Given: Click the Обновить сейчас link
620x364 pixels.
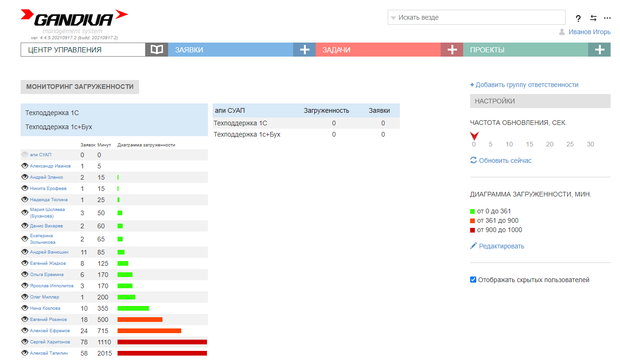Looking at the screenshot, I should pos(505,160).
